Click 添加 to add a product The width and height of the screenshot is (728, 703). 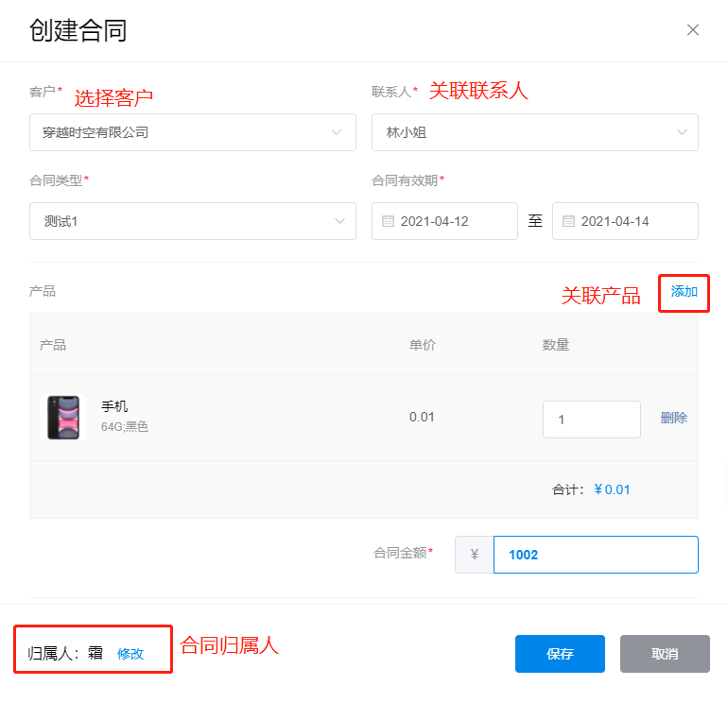pyautogui.click(x=685, y=292)
